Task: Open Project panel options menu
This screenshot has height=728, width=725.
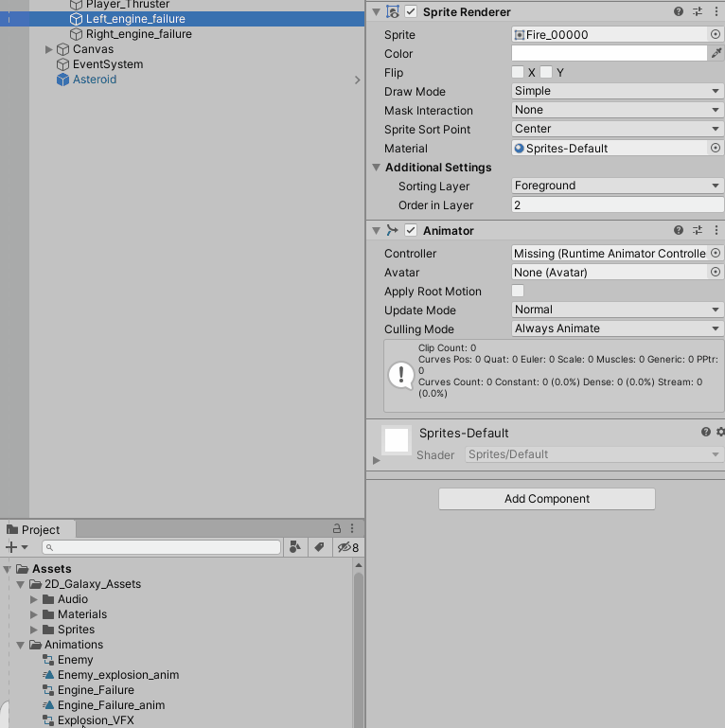Action: pos(352,528)
